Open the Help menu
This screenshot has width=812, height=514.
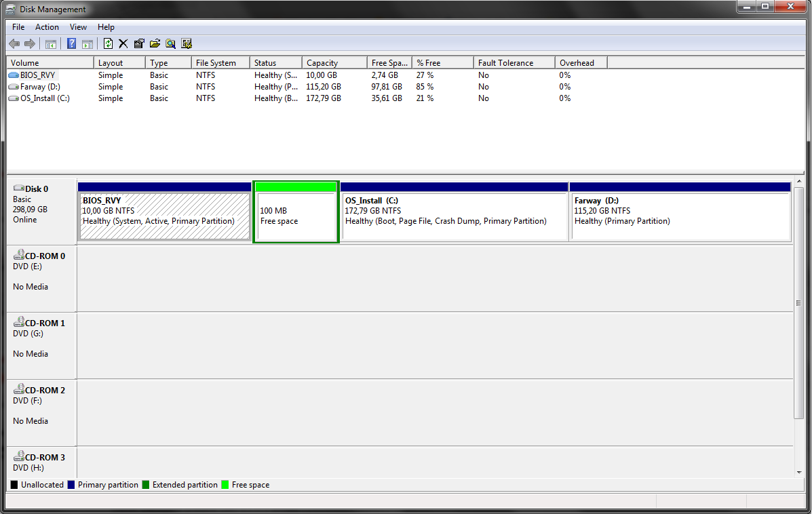point(106,27)
